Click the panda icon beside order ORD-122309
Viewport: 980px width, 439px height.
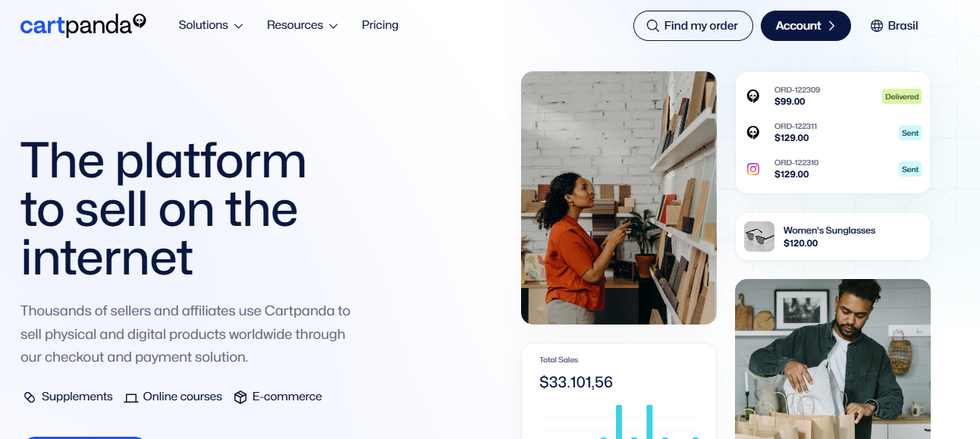tap(753, 96)
